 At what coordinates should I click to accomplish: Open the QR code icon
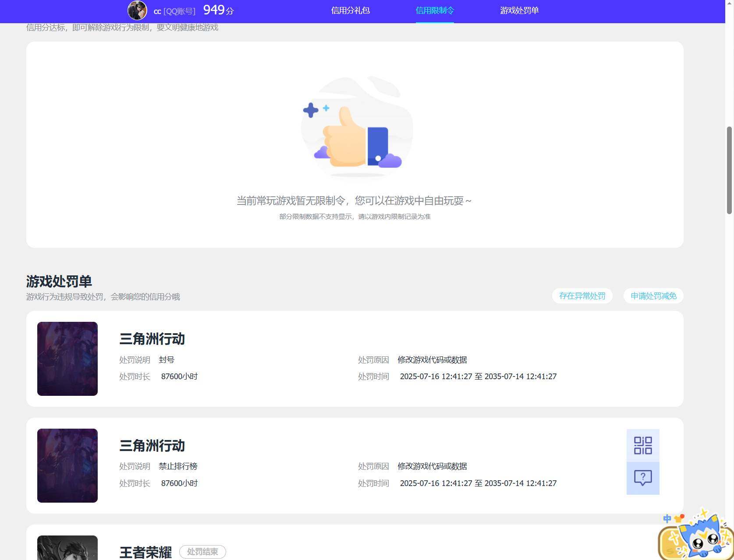click(x=643, y=445)
